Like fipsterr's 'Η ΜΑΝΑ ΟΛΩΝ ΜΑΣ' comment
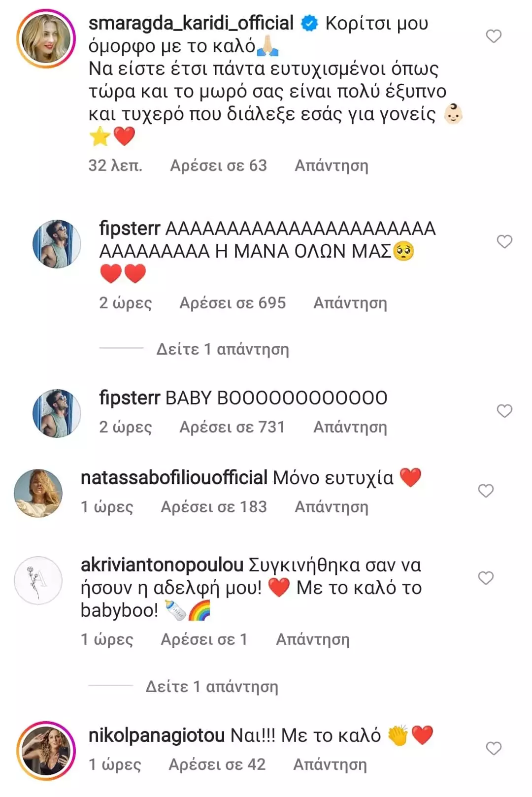This screenshot has width=532, height=797. point(504,242)
